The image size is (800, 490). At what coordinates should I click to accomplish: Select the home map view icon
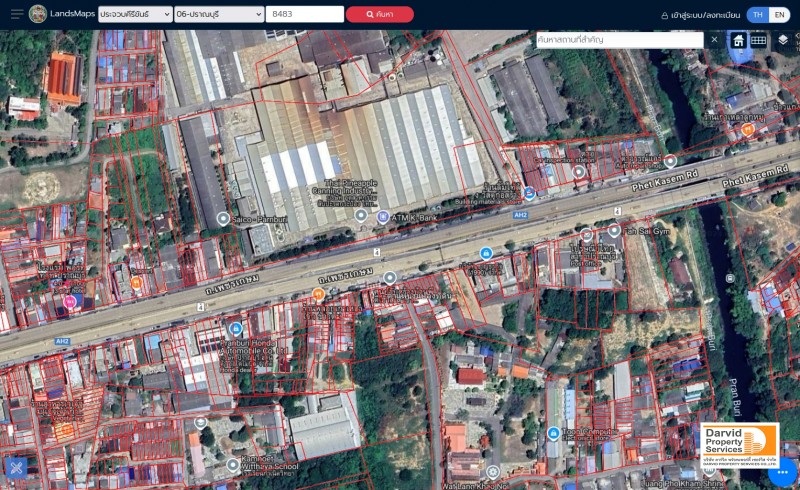pyautogui.click(x=739, y=40)
